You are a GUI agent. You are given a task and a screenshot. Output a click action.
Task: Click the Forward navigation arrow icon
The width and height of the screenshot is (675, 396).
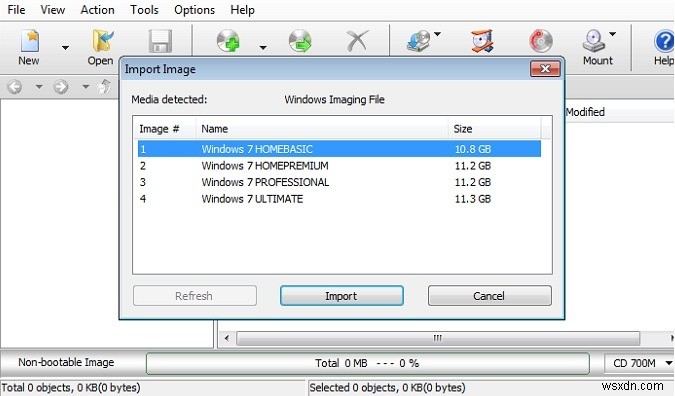pos(61,87)
